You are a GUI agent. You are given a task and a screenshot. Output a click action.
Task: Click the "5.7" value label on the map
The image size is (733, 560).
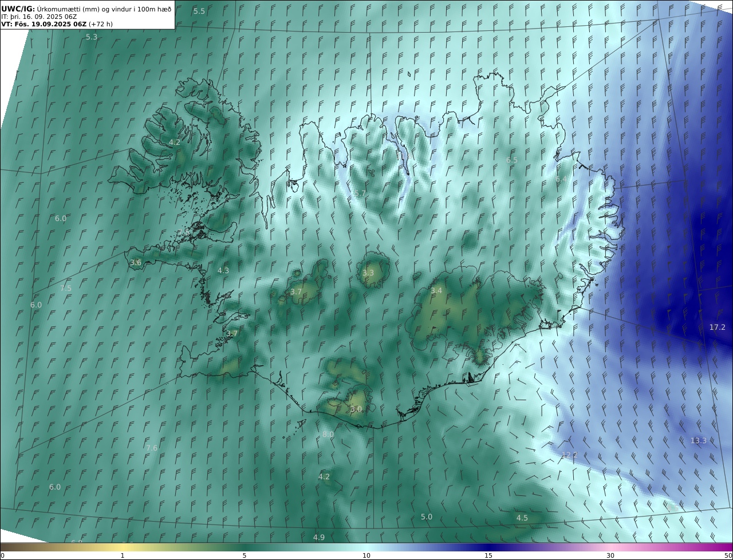click(360, 194)
